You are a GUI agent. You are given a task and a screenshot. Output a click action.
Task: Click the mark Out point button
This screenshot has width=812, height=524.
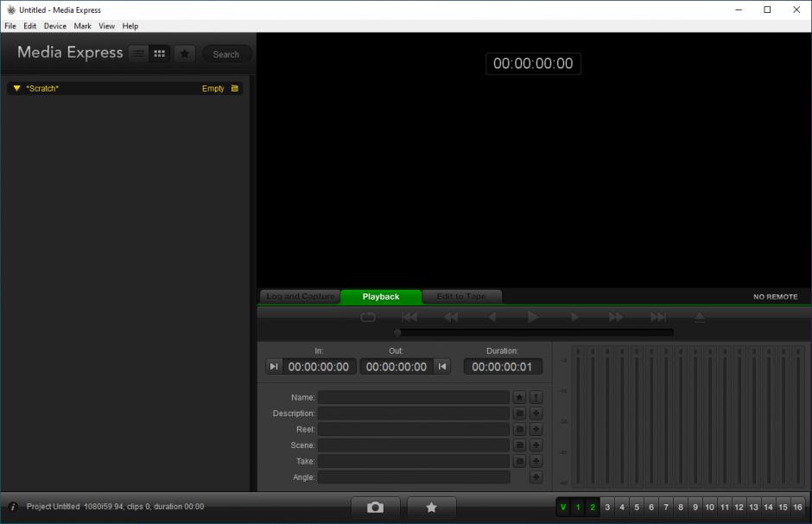(442, 367)
